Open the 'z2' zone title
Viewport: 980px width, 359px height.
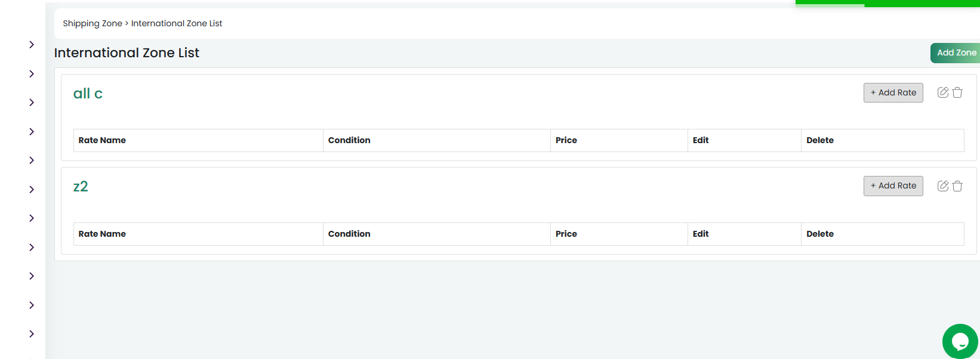[x=81, y=187]
